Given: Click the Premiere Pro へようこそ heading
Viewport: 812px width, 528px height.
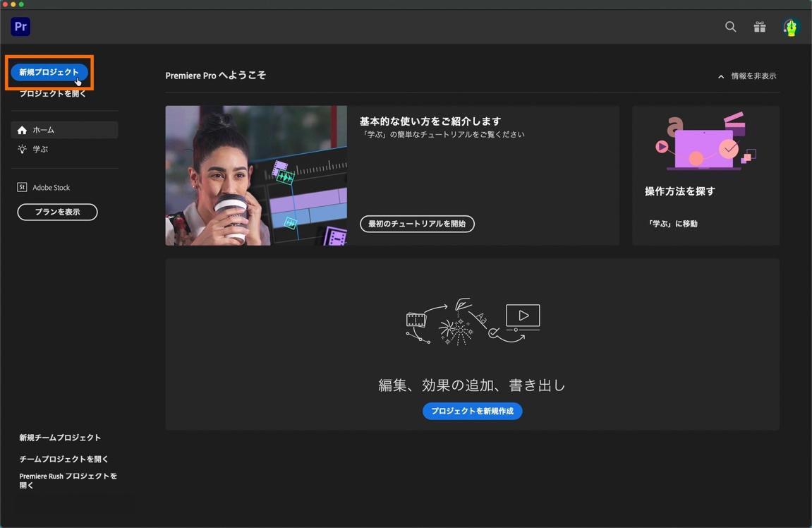Looking at the screenshot, I should (x=215, y=76).
